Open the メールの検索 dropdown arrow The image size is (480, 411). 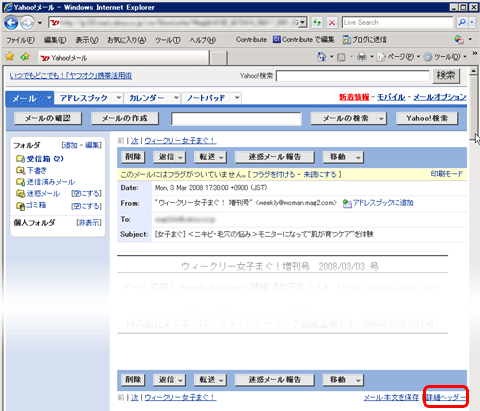(x=381, y=118)
